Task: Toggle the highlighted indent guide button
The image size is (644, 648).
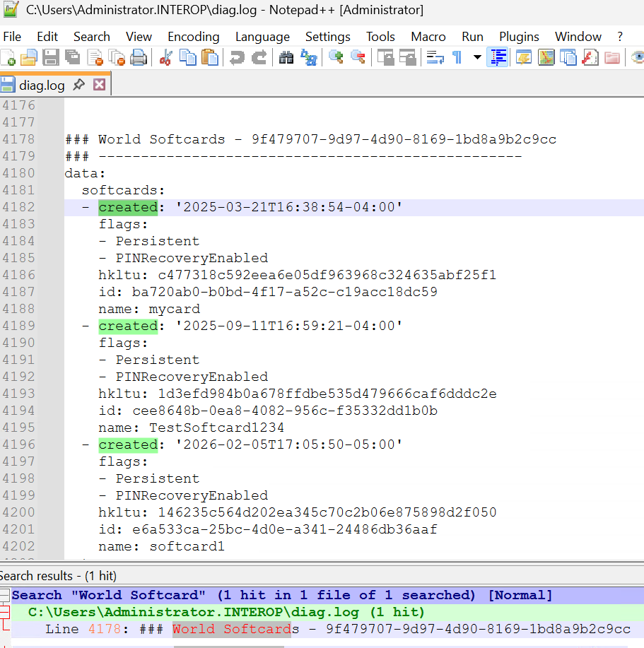Action: pyautogui.click(x=497, y=57)
